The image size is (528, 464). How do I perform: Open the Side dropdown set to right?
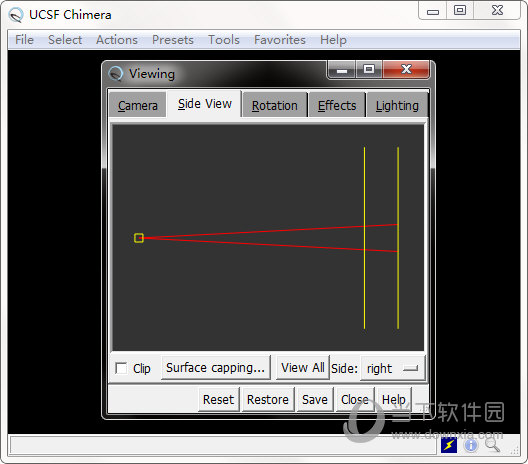coord(392,368)
